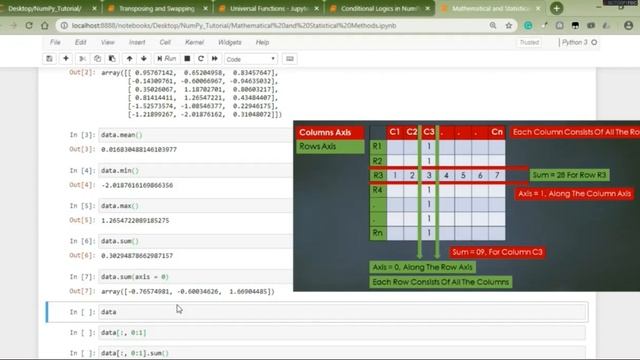Viewport: 640px width, 360px height.
Task: Close the Transposing and Swapping tab
Action: [205, 8]
